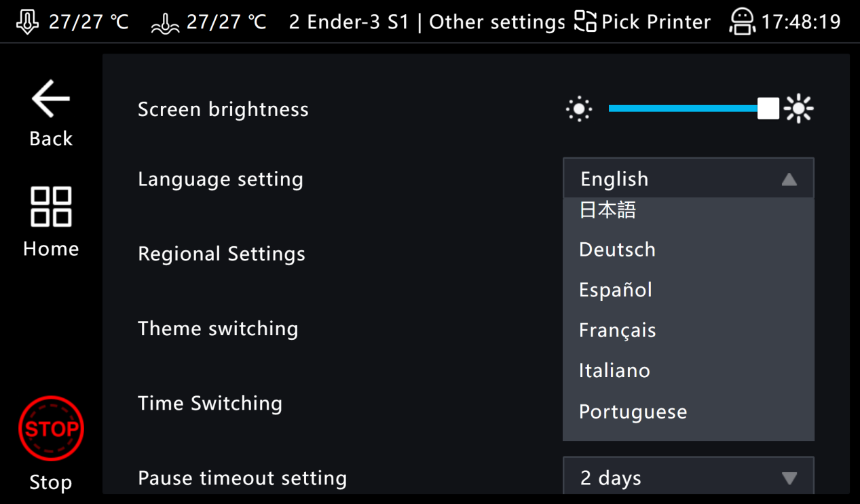Viewport: 860px width, 504px height.
Task: Choose Español as the language
Action: 616,290
